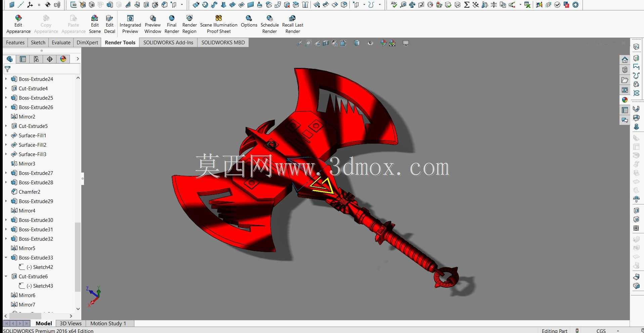Viewport: 644px width, 333px height.
Task: Expand Boss-Extrude24 feature
Action: click(x=6, y=79)
